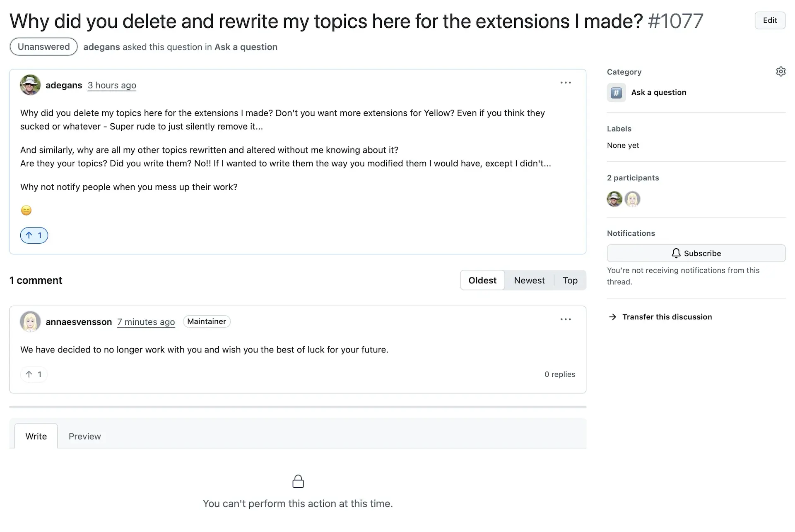Click the lock icon in comment box

pos(298,482)
